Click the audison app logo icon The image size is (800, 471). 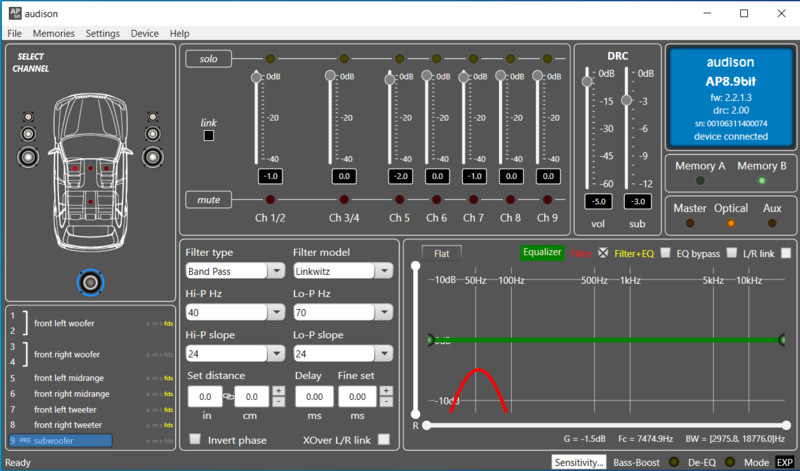(x=15, y=13)
